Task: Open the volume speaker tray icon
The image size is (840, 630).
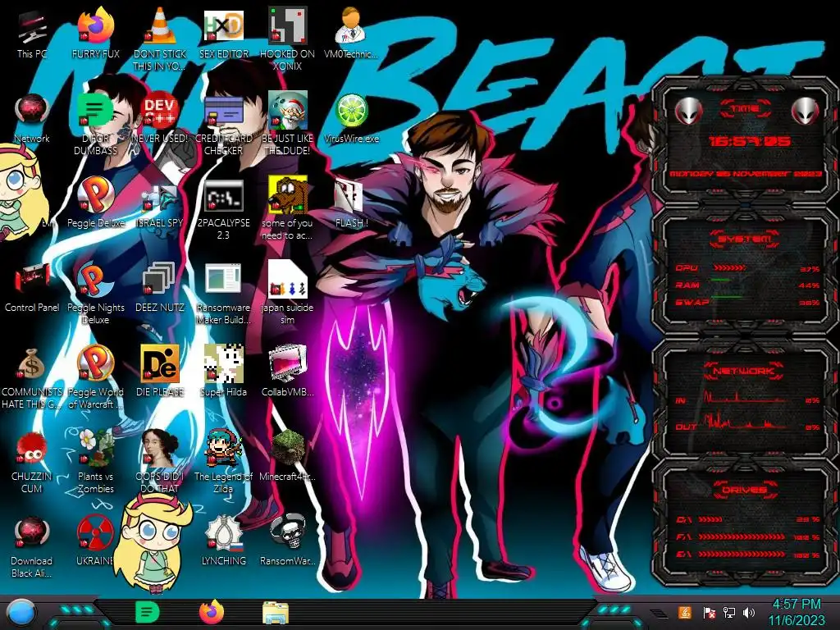Action: click(750, 612)
